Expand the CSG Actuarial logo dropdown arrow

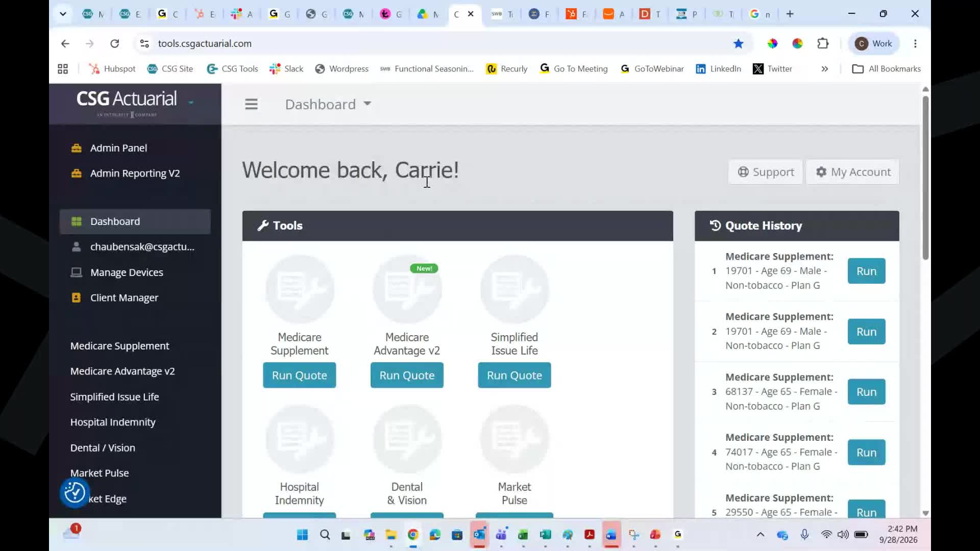point(191,103)
